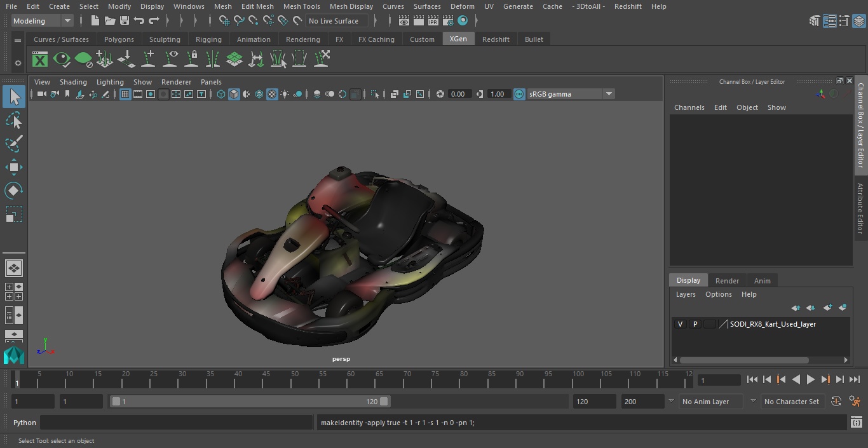Click the leaf-with-cancel XGen shelf icon
This screenshot has height=448, width=868.
tap(83, 60)
